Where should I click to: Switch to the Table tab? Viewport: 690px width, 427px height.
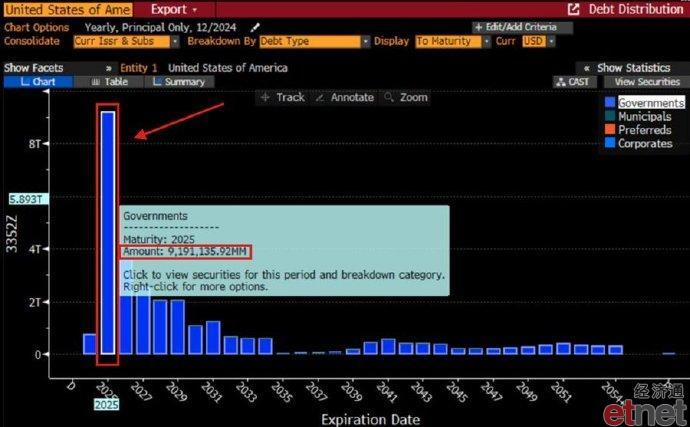click(109, 82)
